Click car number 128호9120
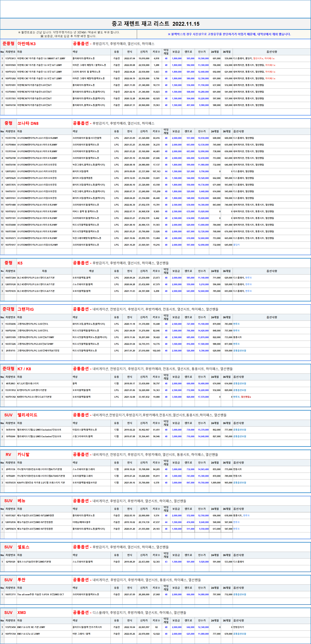Screen dimensions: 311x644 tap(10, 285)
